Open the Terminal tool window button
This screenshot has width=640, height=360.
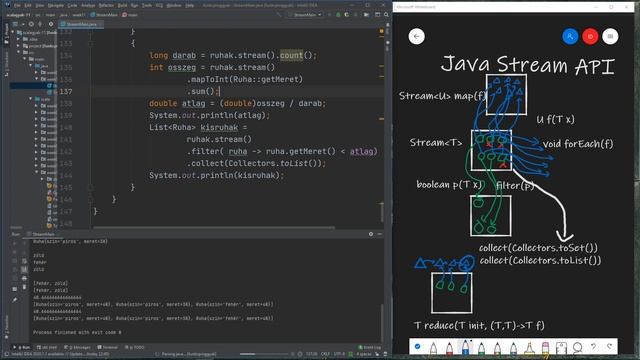(108, 347)
